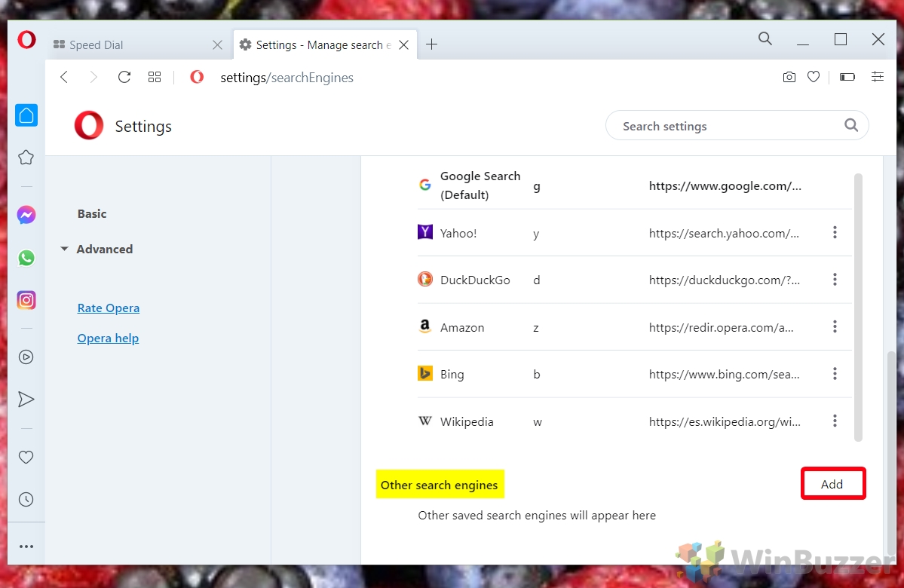Click the forward navigation arrow
Screen dimensions: 904x588
(93, 77)
